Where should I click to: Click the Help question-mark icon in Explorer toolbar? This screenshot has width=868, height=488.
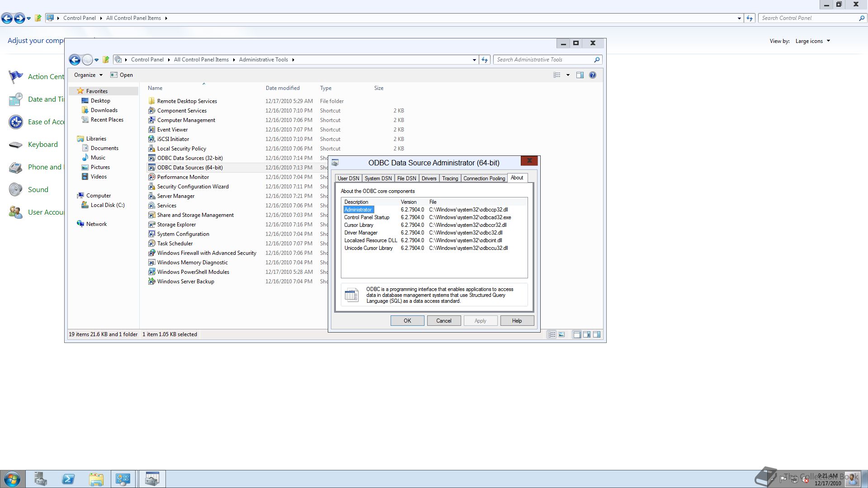tap(593, 75)
